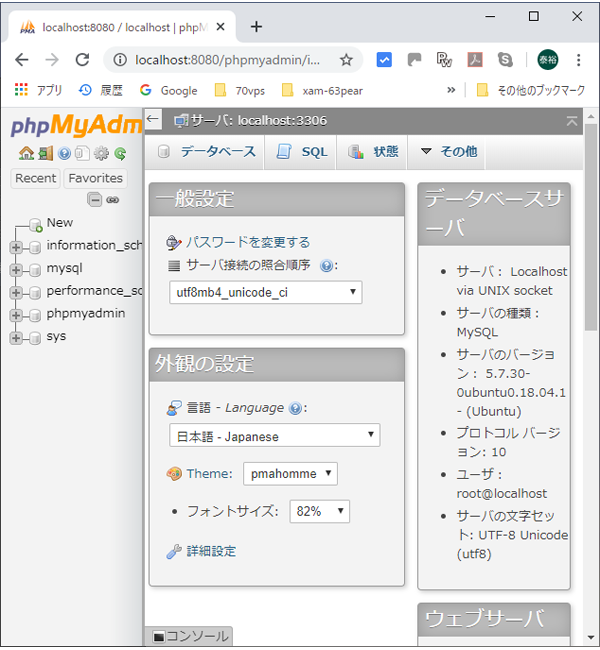Expand the performance_schema database node

pos(16,293)
